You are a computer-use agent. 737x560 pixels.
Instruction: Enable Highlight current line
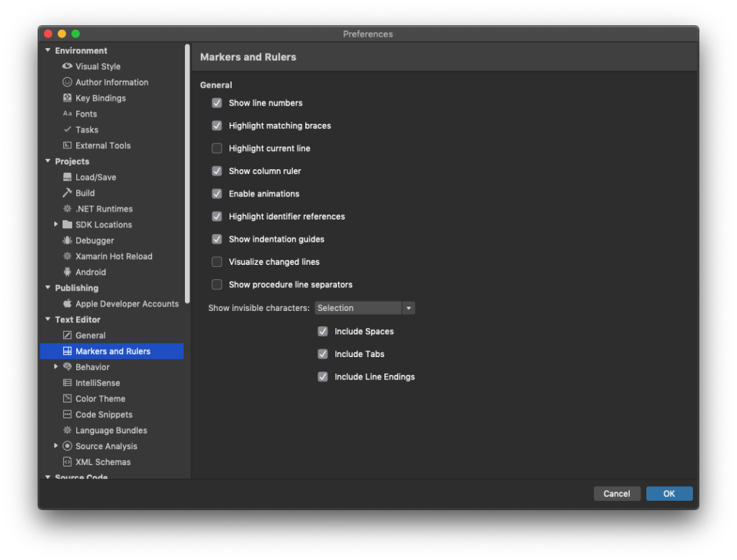pyautogui.click(x=217, y=148)
